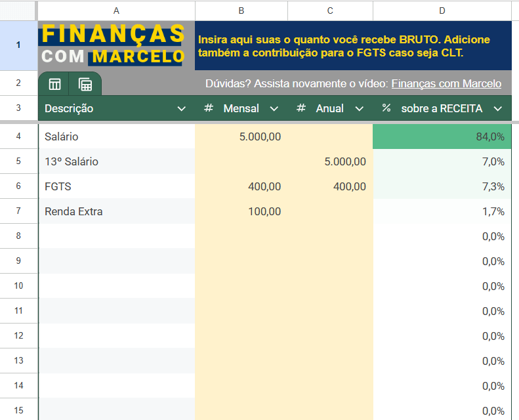Open the Descrição column filter dropdown

(181, 108)
